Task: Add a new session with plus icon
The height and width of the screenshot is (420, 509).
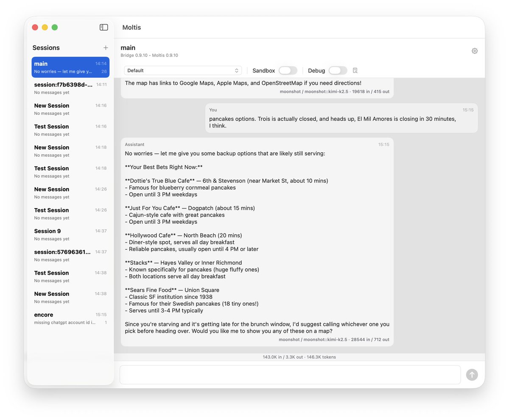Action: (x=106, y=48)
